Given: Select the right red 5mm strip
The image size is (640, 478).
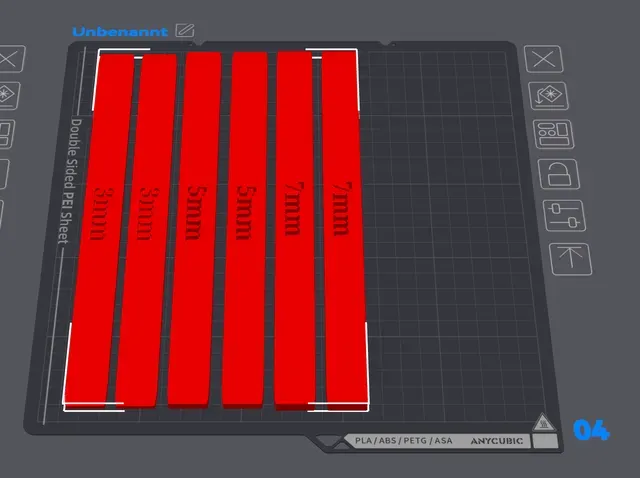Looking at the screenshot, I should pyautogui.click(x=245, y=229).
